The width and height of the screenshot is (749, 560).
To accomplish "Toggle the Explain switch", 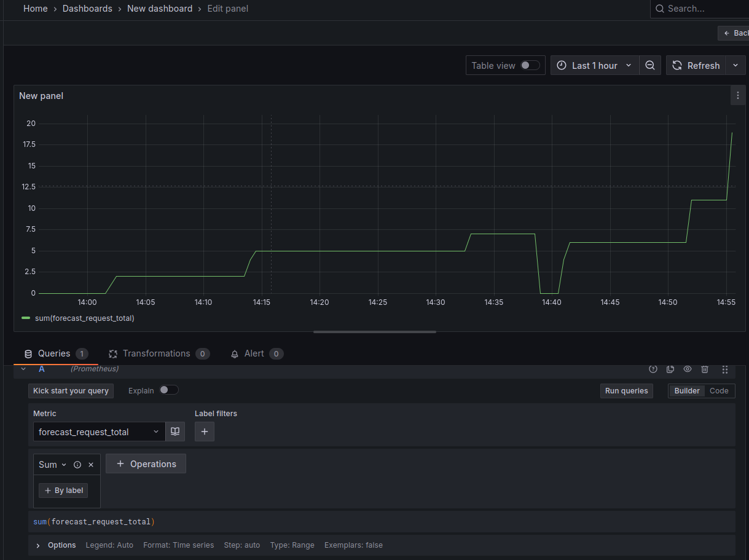I will pyautogui.click(x=169, y=390).
